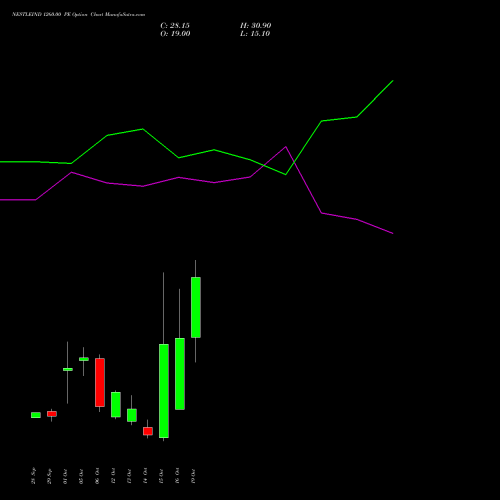The height and width of the screenshot is (500, 500).
Task: Select the 06 Oct red candlestick
Action: coord(100,382)
